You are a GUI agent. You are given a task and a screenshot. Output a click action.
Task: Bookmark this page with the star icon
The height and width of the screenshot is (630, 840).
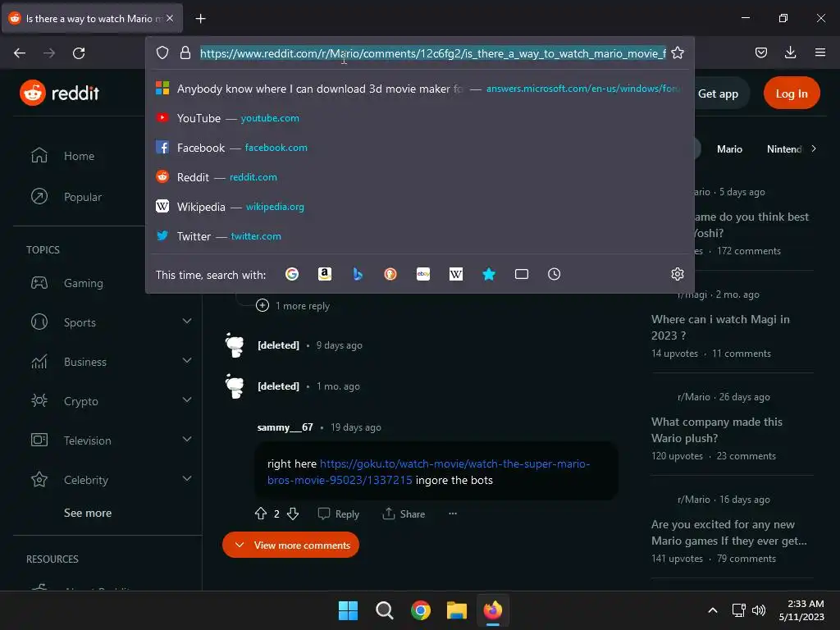pyautogui.click(x=678, y=53)
